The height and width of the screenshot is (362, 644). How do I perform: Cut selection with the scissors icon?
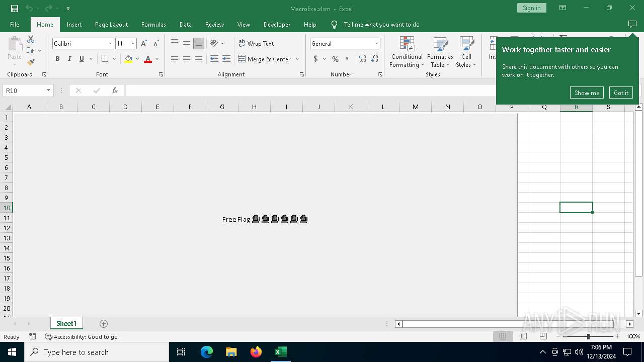click(x=31, y=39)
